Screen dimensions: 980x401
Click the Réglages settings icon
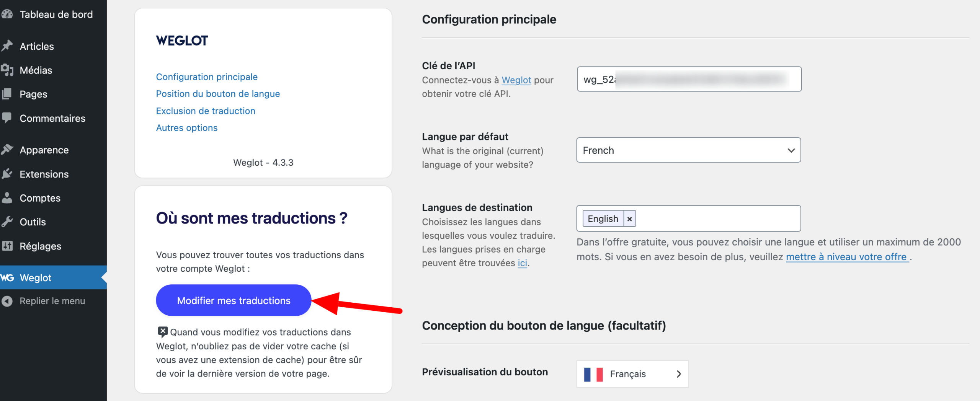click(8, 246)
